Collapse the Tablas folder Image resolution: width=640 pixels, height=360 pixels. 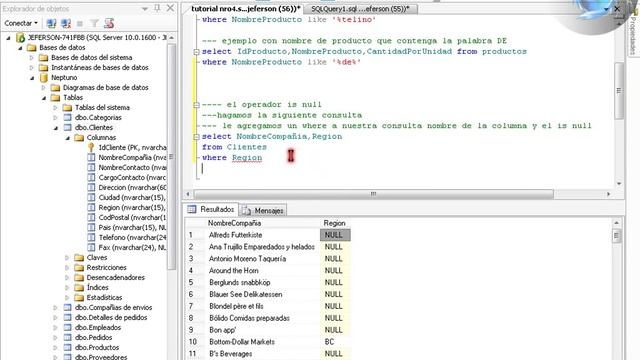pyautogui.click(x=44, y=98)
